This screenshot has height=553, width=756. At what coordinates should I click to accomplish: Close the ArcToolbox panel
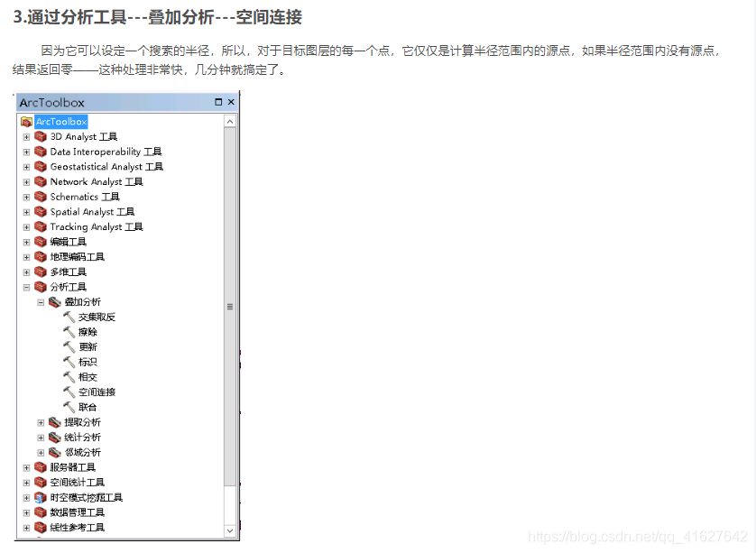click(231, 102)
